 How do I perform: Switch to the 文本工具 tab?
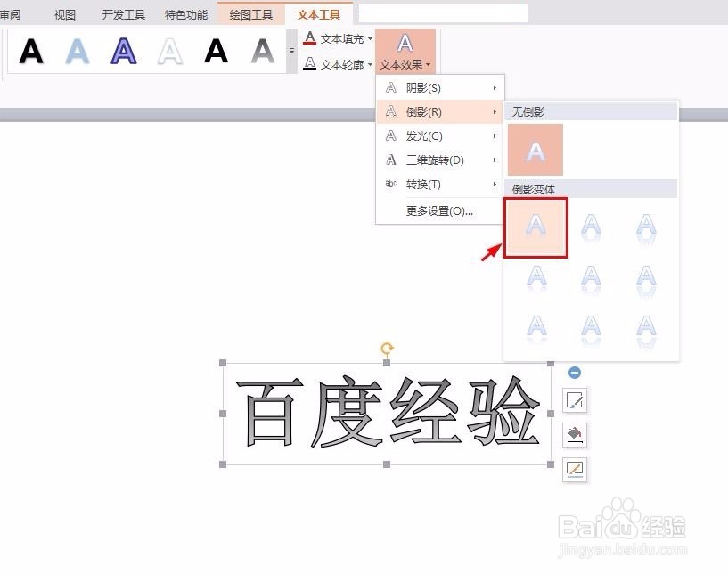(319, 15)
